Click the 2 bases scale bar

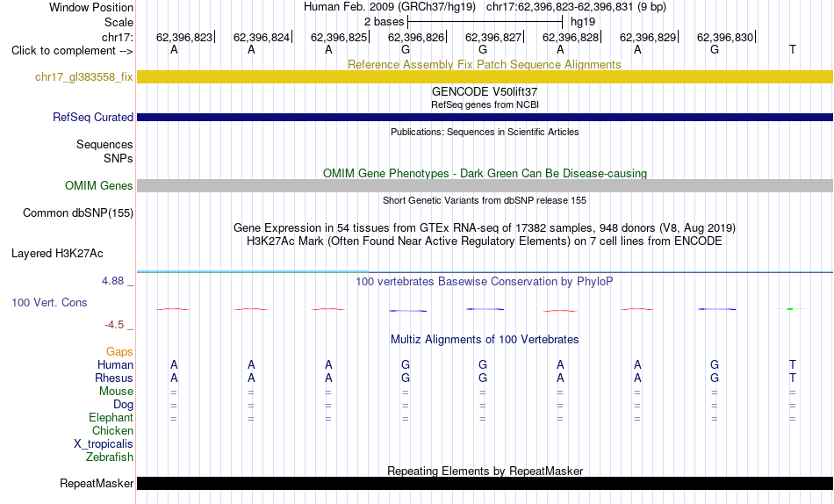485,22
